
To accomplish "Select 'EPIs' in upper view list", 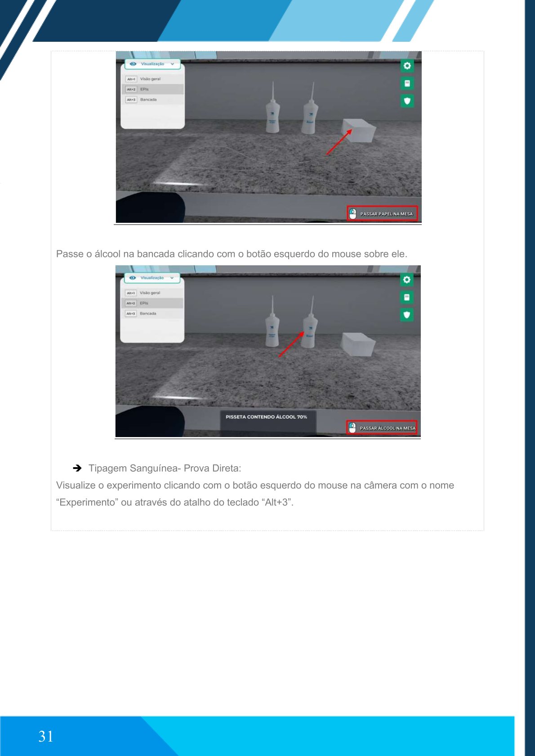I will coord(145,89).
